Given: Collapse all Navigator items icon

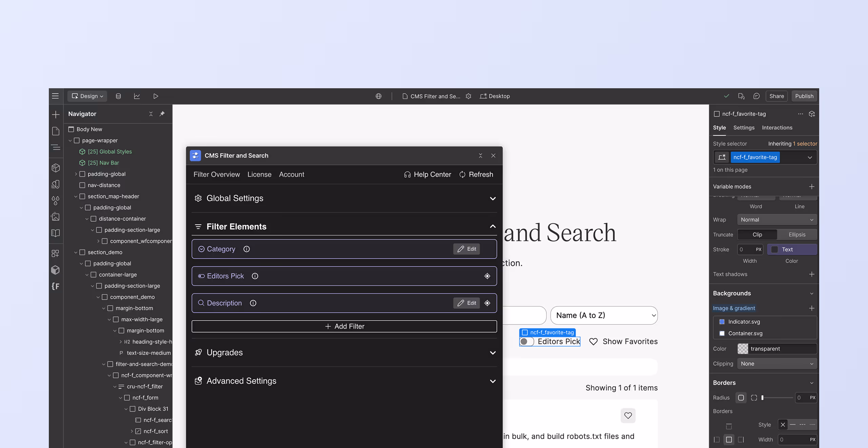Looking at the screenshot, I should click(151, 114).
